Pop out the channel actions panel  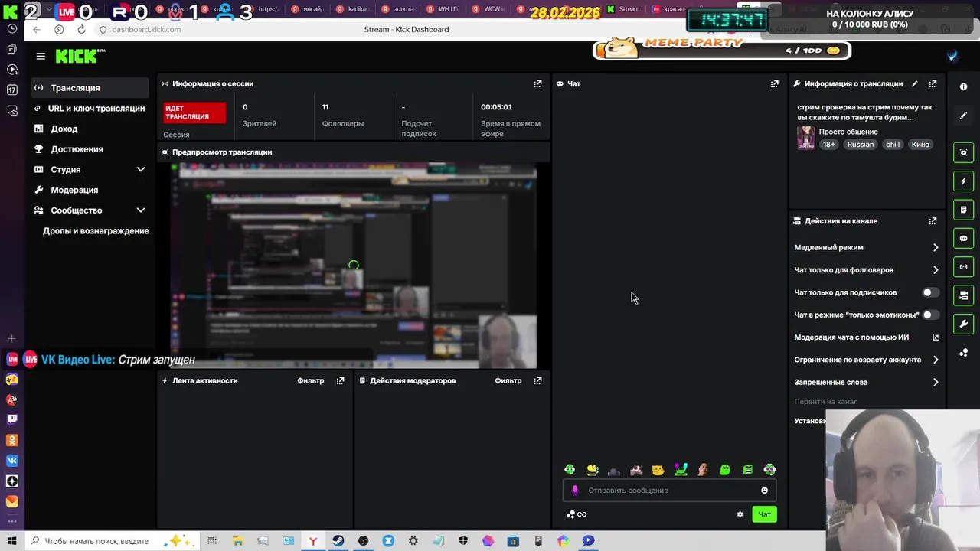933,220
